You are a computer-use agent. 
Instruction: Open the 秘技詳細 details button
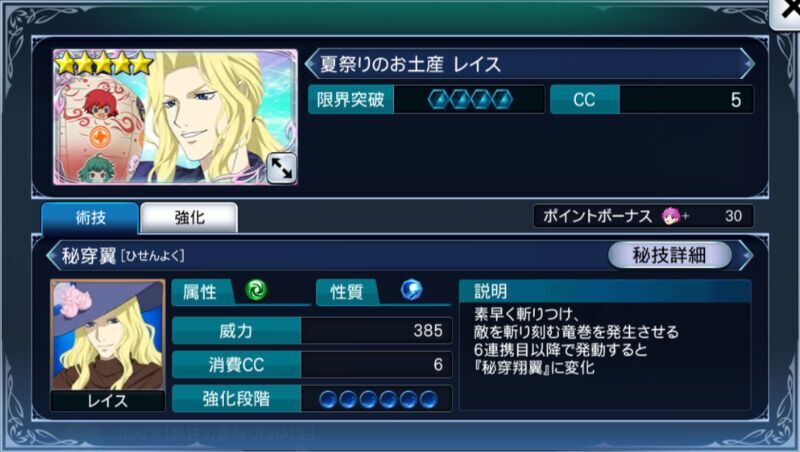pyautogui.click(x=669, y=255)
